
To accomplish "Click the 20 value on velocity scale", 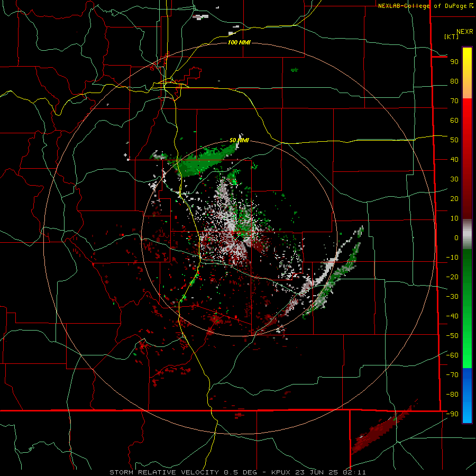I will (454, 198).
